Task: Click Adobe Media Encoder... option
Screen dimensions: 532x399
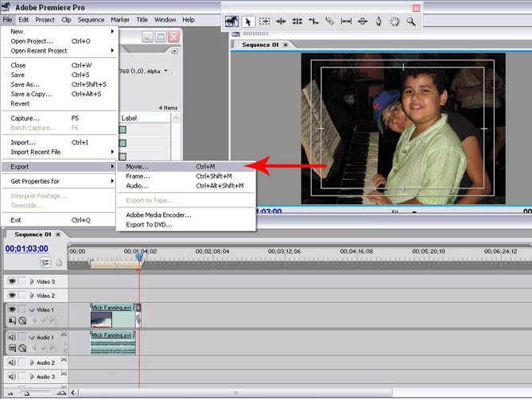Action: pos(158,215)
